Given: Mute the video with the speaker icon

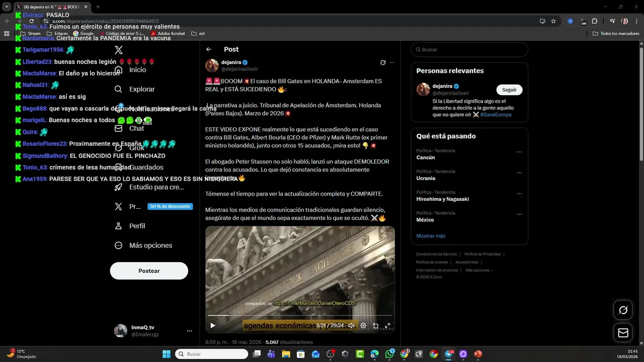Looking at the screenshot, I should [351, 325].
